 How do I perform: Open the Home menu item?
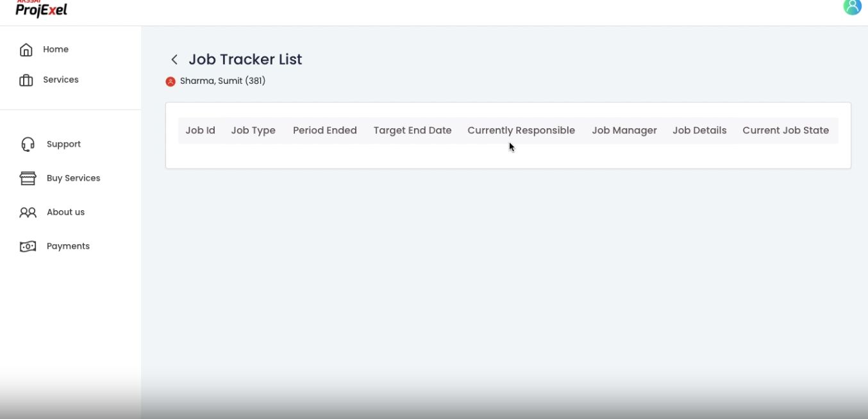56,49
